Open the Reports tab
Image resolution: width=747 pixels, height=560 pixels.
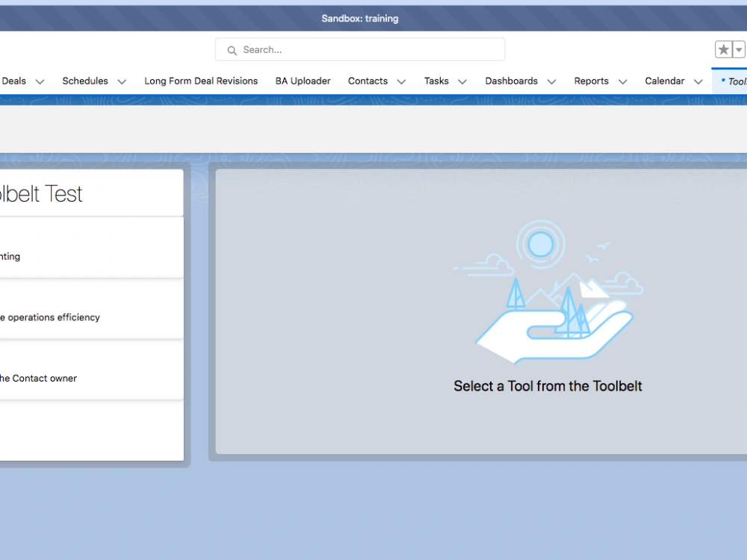click(x=591, y=81)
